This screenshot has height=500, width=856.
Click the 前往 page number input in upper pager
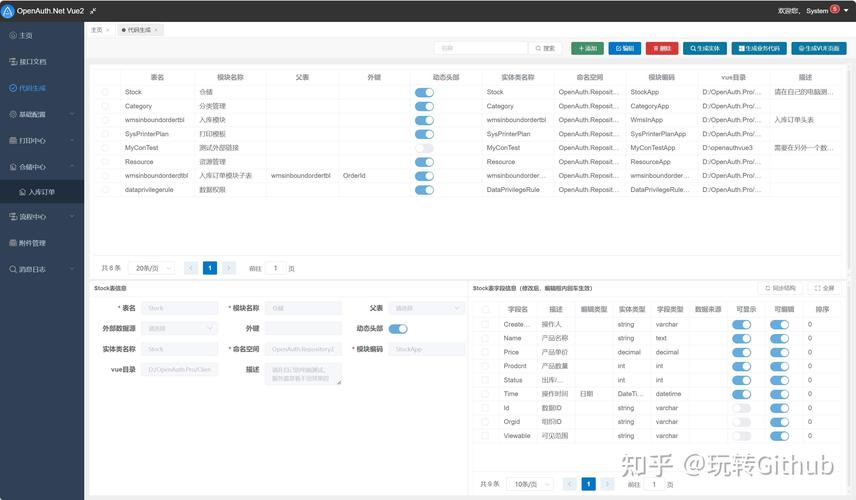pyautogui.click(x=276, y=268)
